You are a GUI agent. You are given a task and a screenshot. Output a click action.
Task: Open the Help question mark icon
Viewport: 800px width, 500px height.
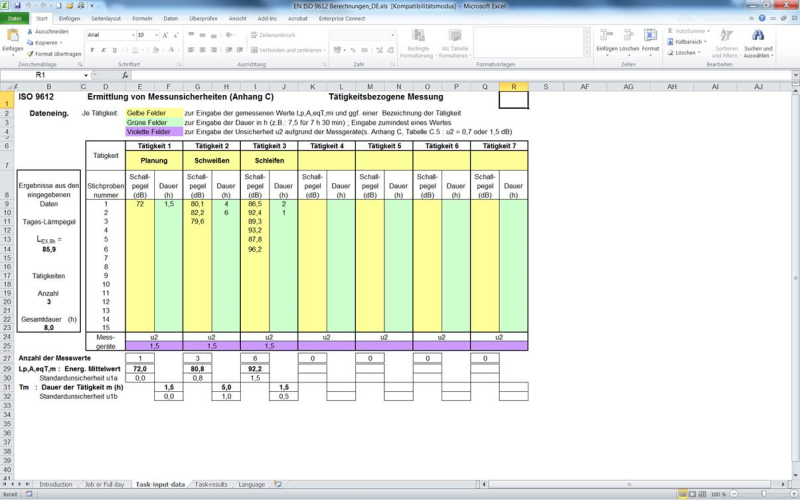[x=760, y=18]
